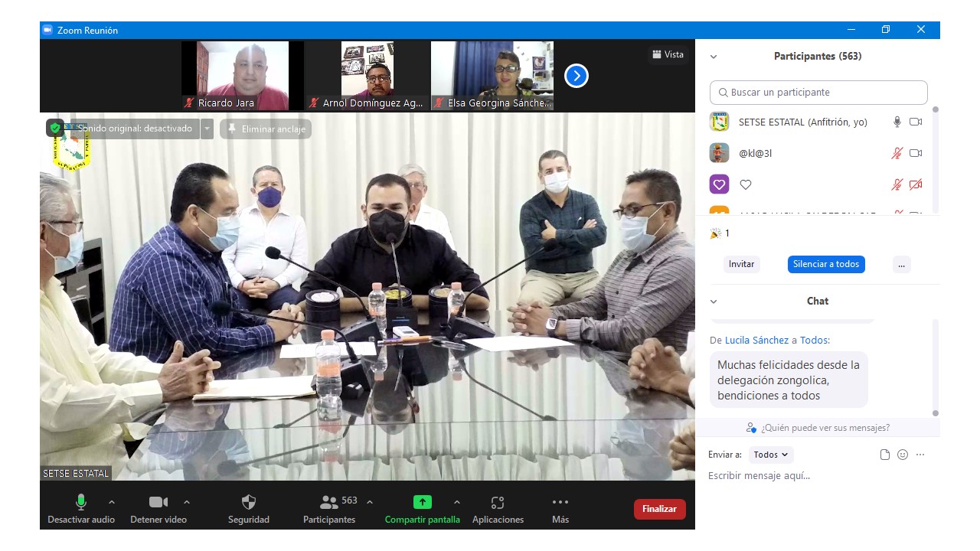
Task: Click the Chat panel title
Action: coord(818,302)
